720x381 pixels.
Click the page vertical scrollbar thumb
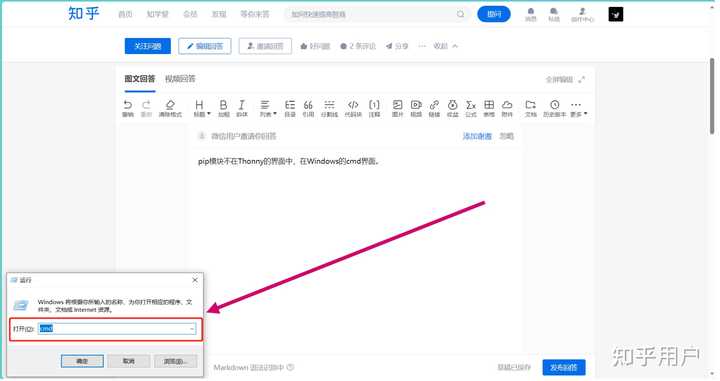point(712,96)
